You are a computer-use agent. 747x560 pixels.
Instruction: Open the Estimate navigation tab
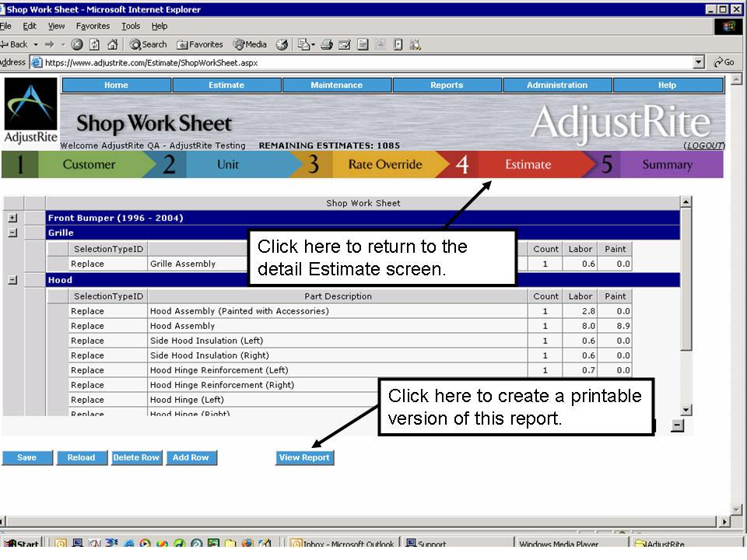226,85
